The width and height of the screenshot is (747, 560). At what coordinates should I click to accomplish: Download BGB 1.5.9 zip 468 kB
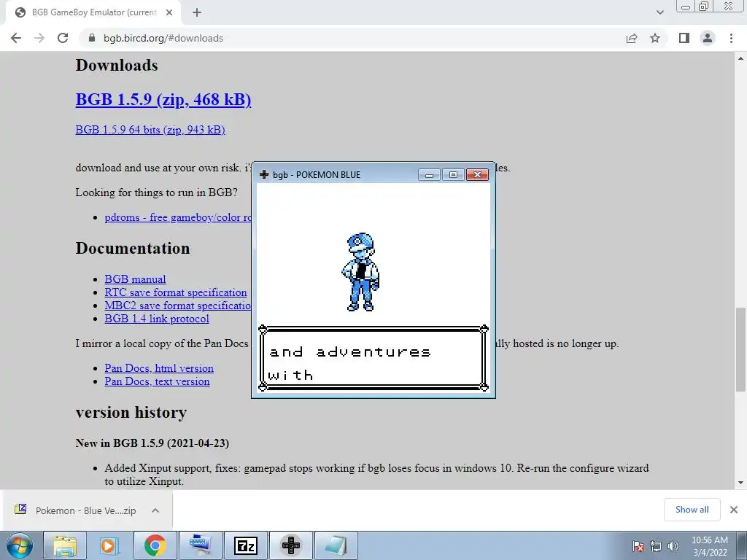coord(163,99)
